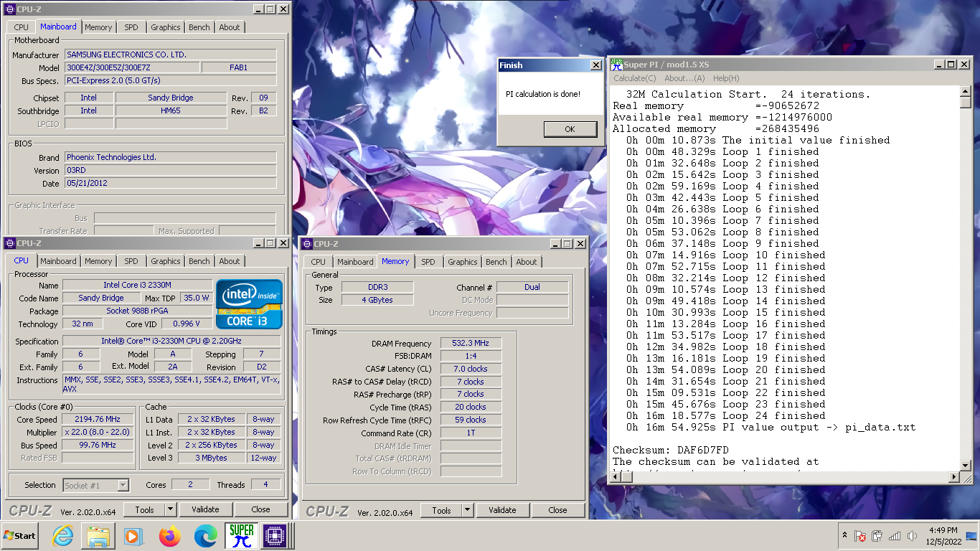Click Validate in Memory window
Viewport: 980px width, 551px height.
point(503,511)
